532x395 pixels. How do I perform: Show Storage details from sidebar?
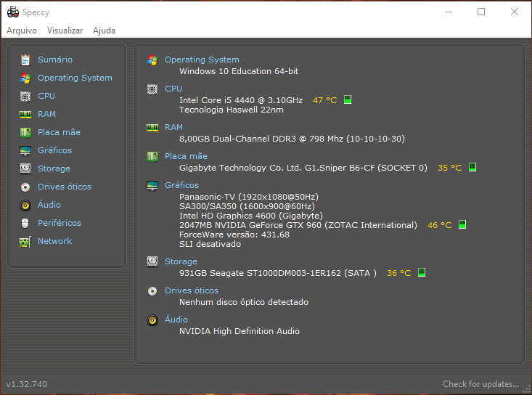(x=54, y=168)
